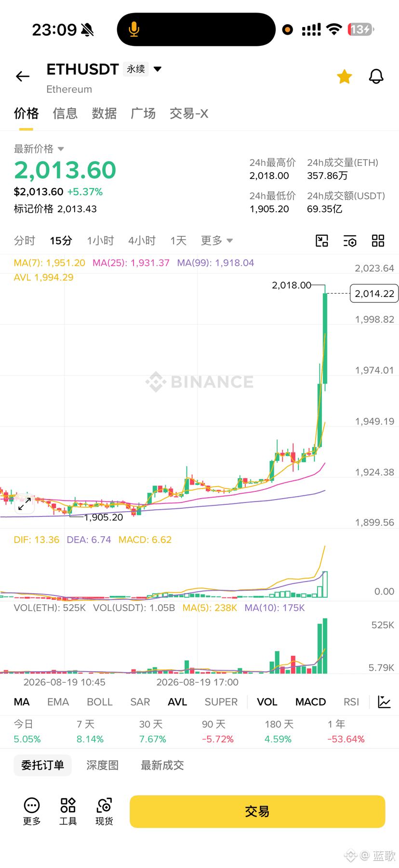Image resolution: width=399 pixels, height=868 pixels.
Task: Open the indicator chart-line icon
Action: pyautogui.click(x=384, y=702)
